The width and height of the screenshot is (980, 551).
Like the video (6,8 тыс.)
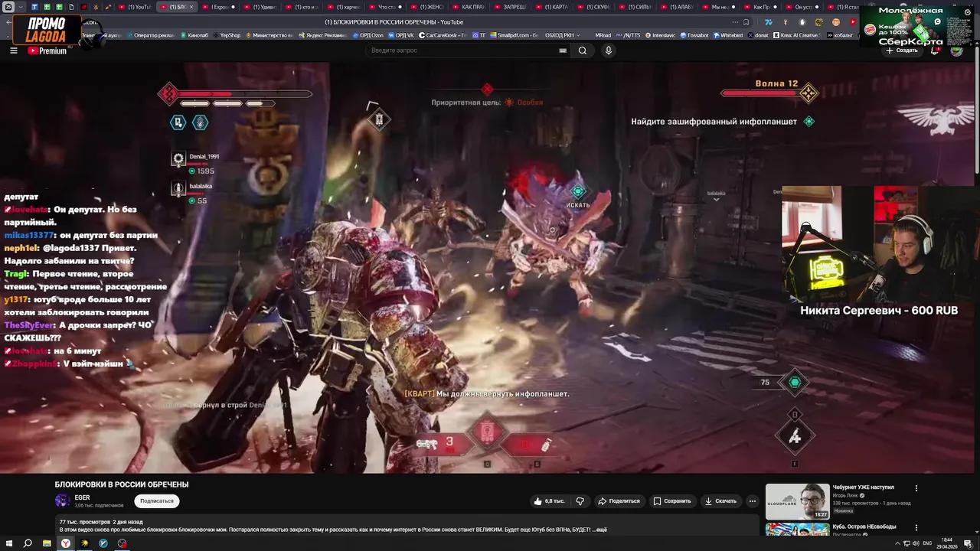(x=549, y=501)
